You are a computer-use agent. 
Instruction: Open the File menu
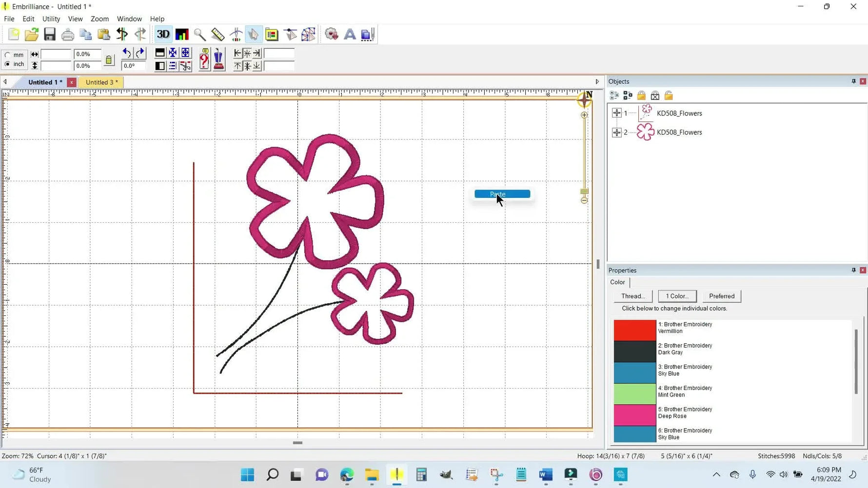point(9,19)
